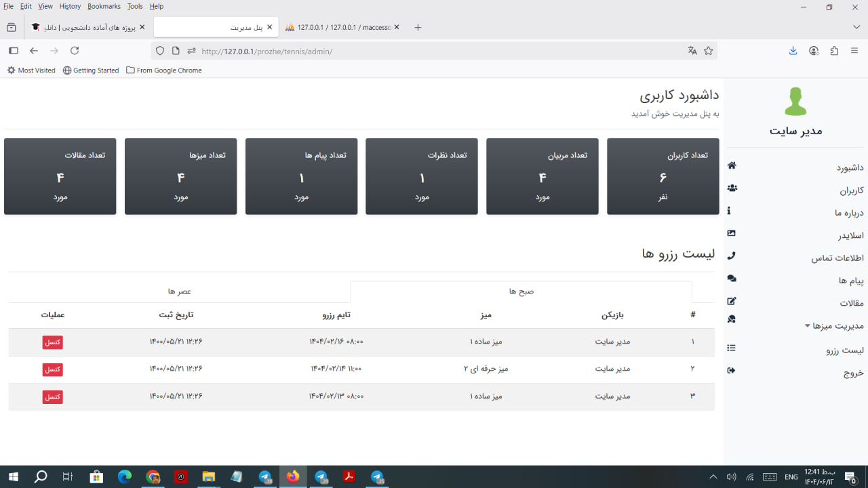
Task: Click the edit icon beside مقالات
Action: coord(731,302)
